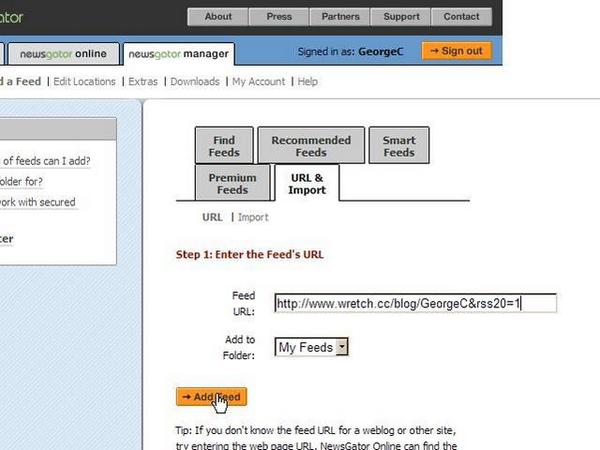This screenshot has width=600, height=450.
Task: Switch to the Import sub-option
Action: (253, 217)
